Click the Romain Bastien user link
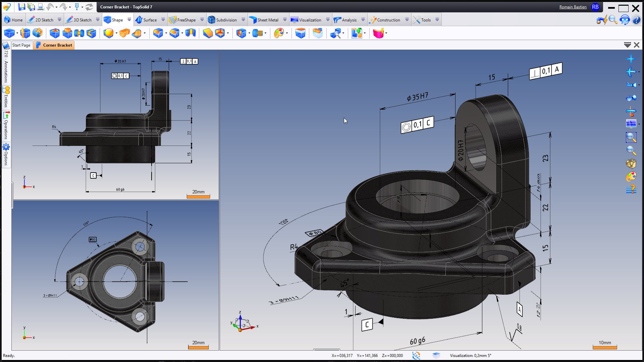Viewport: 644px width, 362px height. [573, 7]
